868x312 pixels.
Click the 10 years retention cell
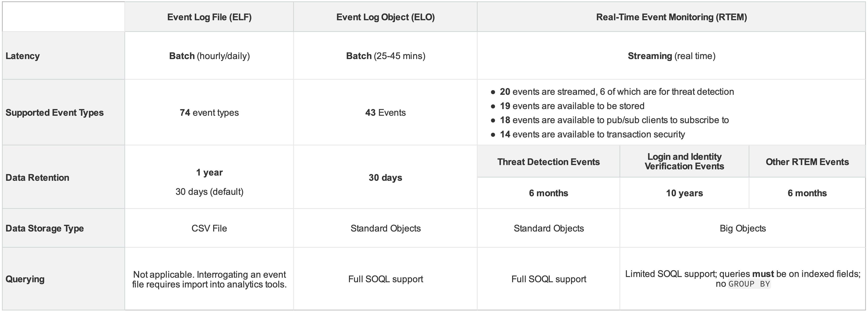684,193
